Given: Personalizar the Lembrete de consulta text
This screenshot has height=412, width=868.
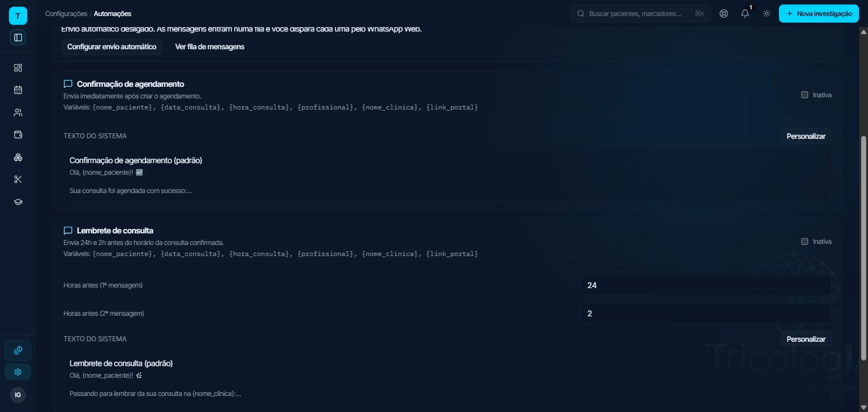Looking at the screenshot, I should click(x=806, y=339).
